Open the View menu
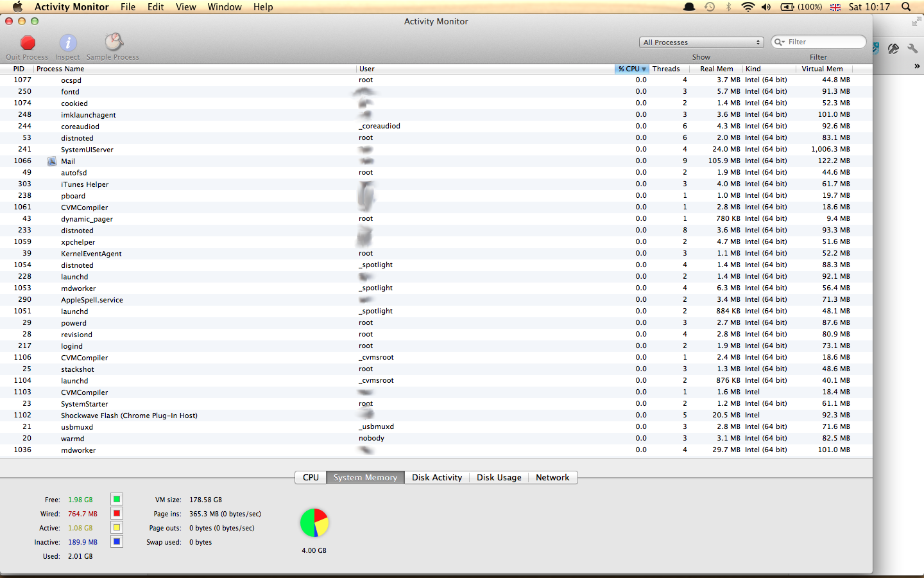924x578 pixels. 185,6
